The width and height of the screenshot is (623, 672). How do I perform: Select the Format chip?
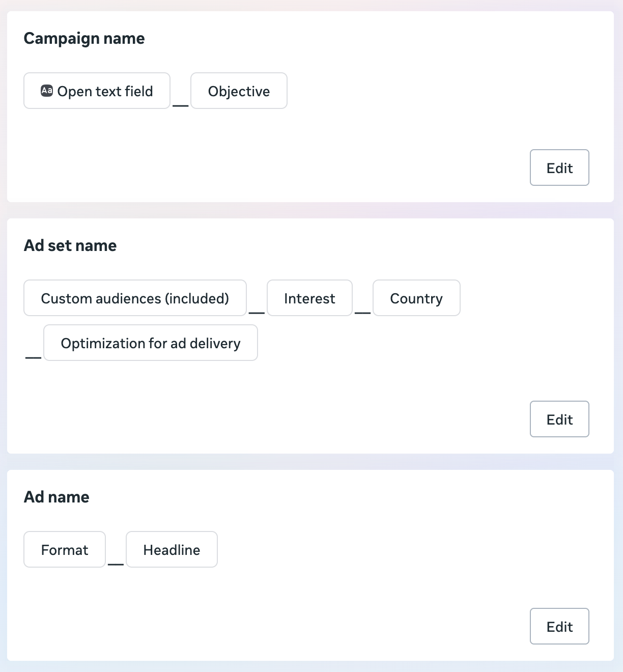pos(65,550)
